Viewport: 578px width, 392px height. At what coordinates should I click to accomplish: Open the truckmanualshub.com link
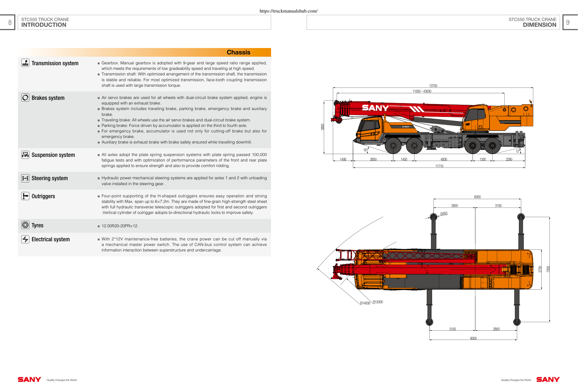click(289, 11)
